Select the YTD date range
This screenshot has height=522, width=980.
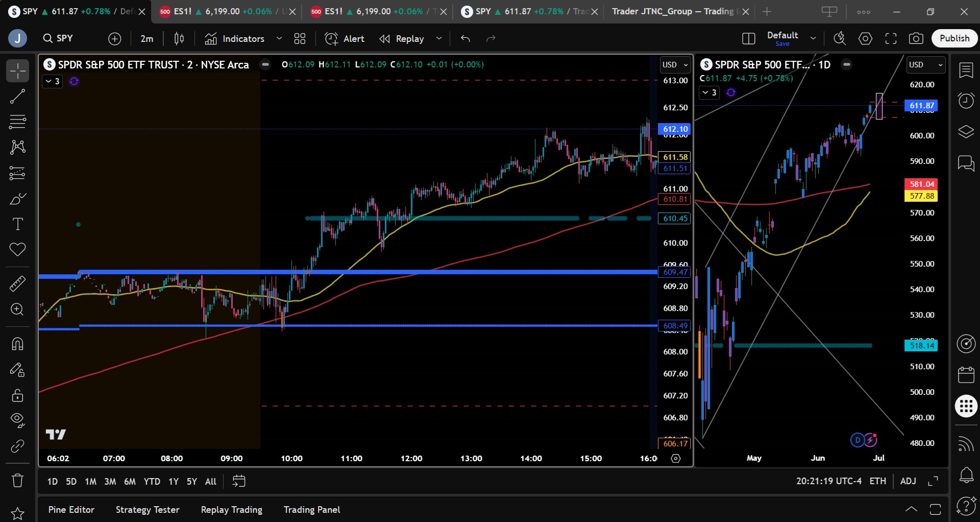[152, 482]
